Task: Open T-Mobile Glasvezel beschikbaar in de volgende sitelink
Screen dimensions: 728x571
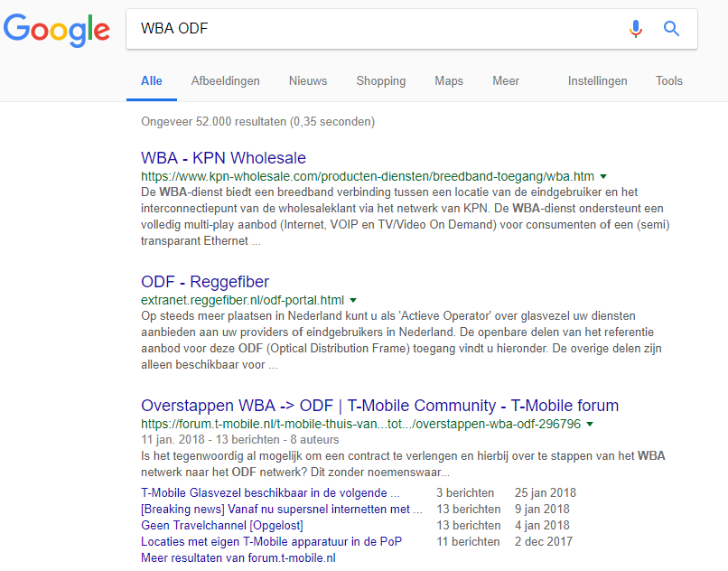Action: 270,492
